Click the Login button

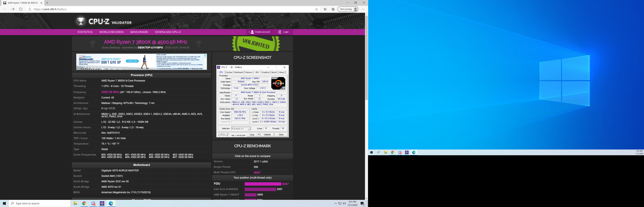coord(283,32)
